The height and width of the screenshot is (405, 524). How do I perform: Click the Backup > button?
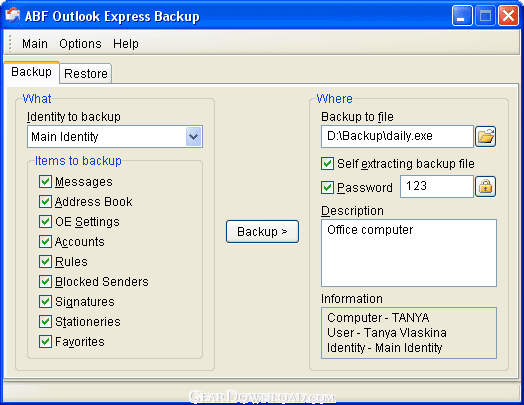262,231
